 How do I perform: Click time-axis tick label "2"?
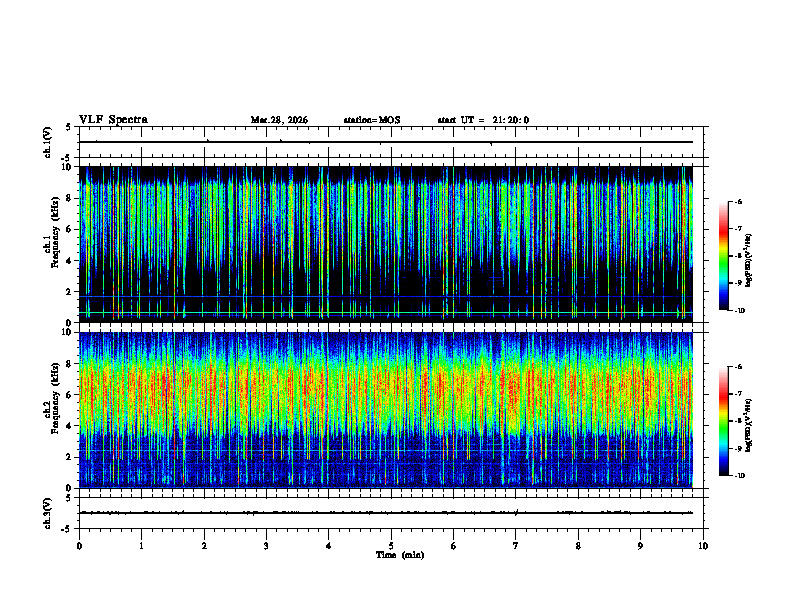point(204,546)
